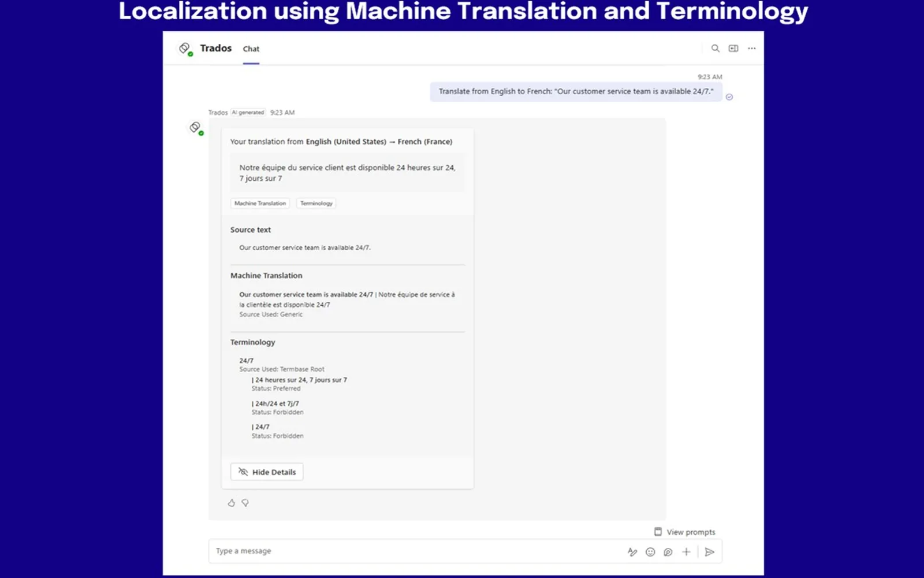Give the reply a thumbs down
Screen dimensions: 924x578
coord(245,503)
